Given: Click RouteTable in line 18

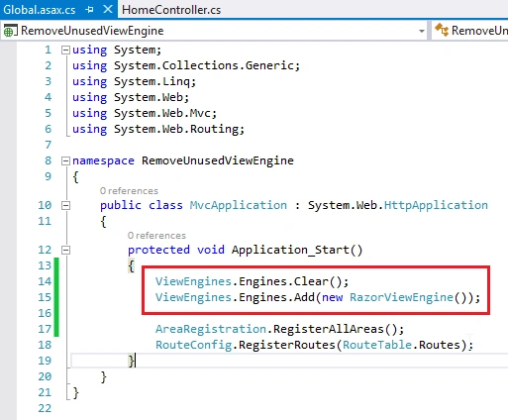Looking at the screenshot, I should [377, 345].
